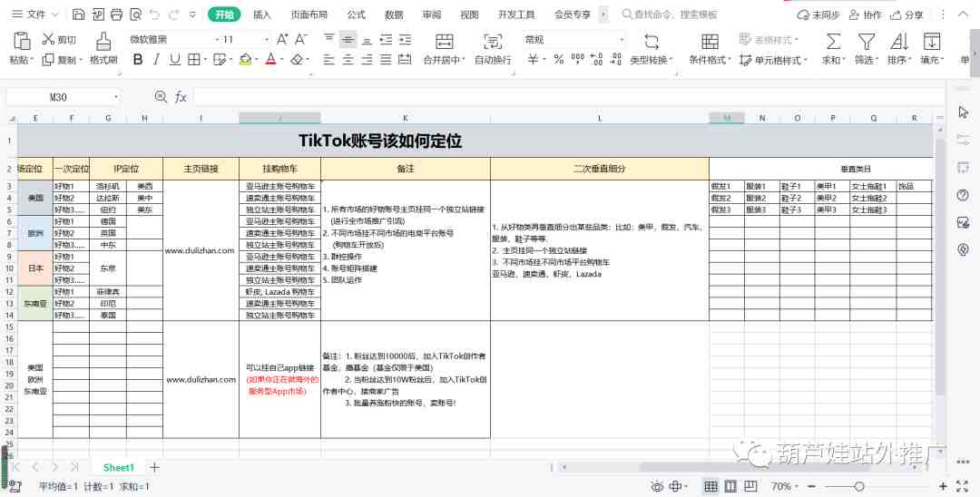980x497 pixels.
Task: Click the Undo arrow
Action: [x=154, y=14]
